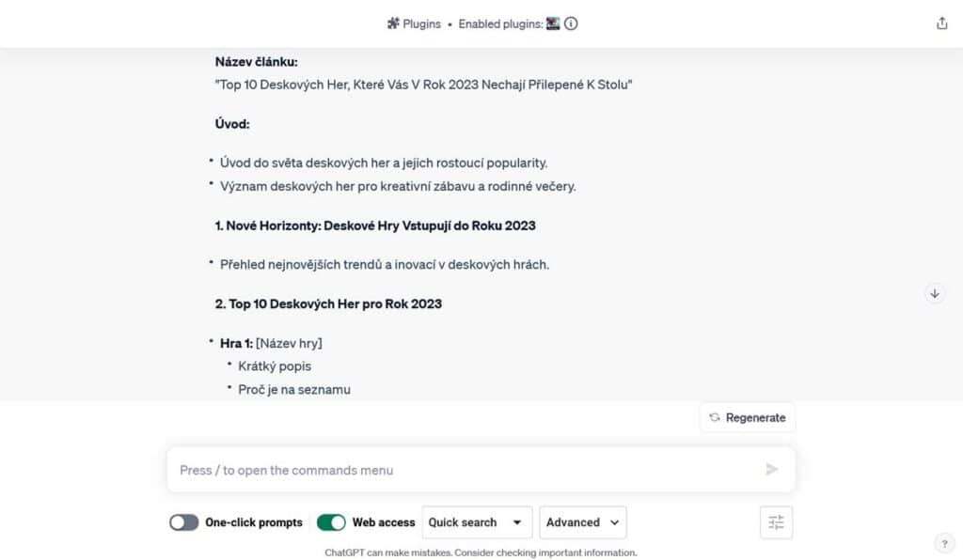Click the help question mark icon

pos(944,542)
